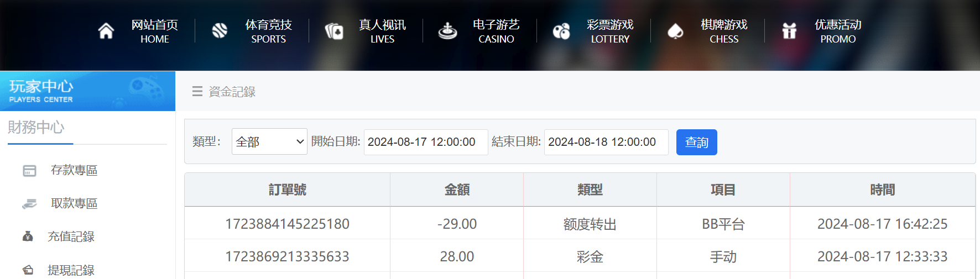This screenshot has height=279, width=980.
Task: Click the playing cards Lives icon
Action: point(334,31)
